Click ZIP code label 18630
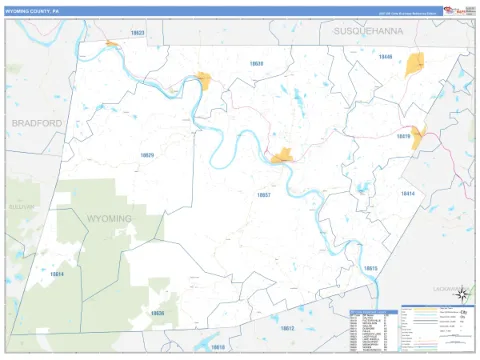Screen dimensions: 480x360 coord(256,64)
